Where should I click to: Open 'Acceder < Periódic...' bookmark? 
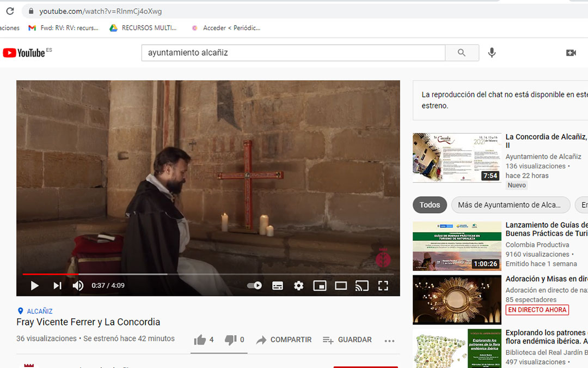click(226, 28)
